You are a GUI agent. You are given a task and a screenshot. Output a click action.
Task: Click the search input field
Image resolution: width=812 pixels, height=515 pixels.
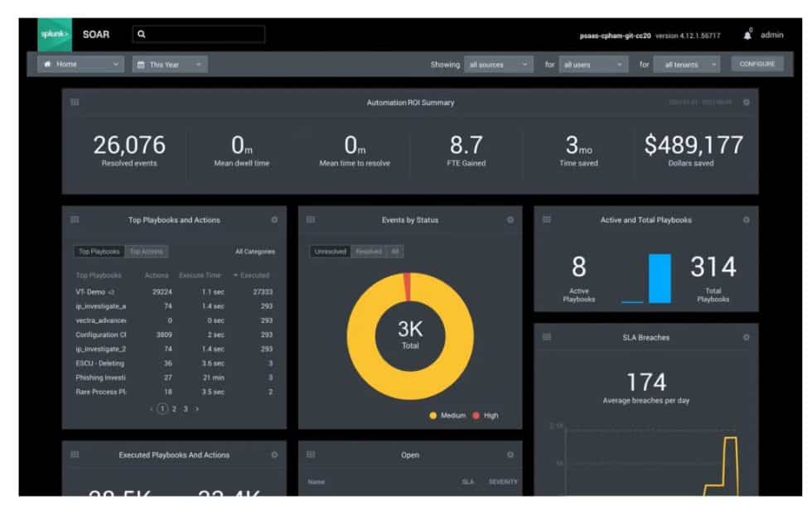tap(199, 34)
